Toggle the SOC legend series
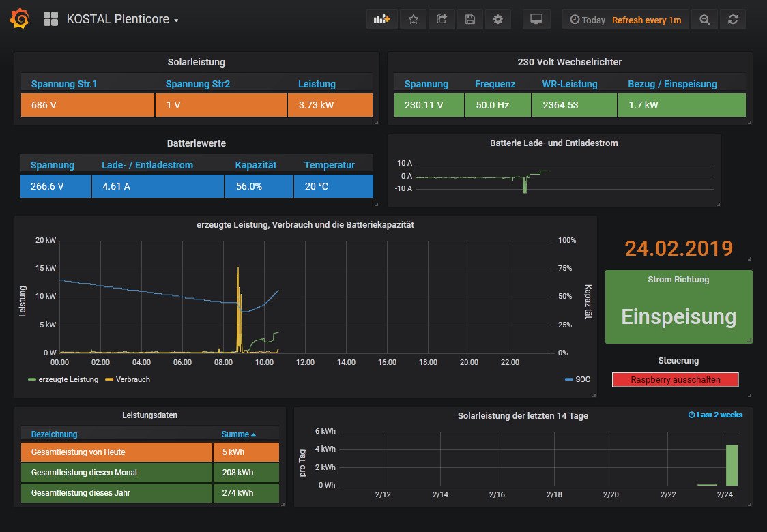This screenshot has height=532, width=767. pos(583,379)
